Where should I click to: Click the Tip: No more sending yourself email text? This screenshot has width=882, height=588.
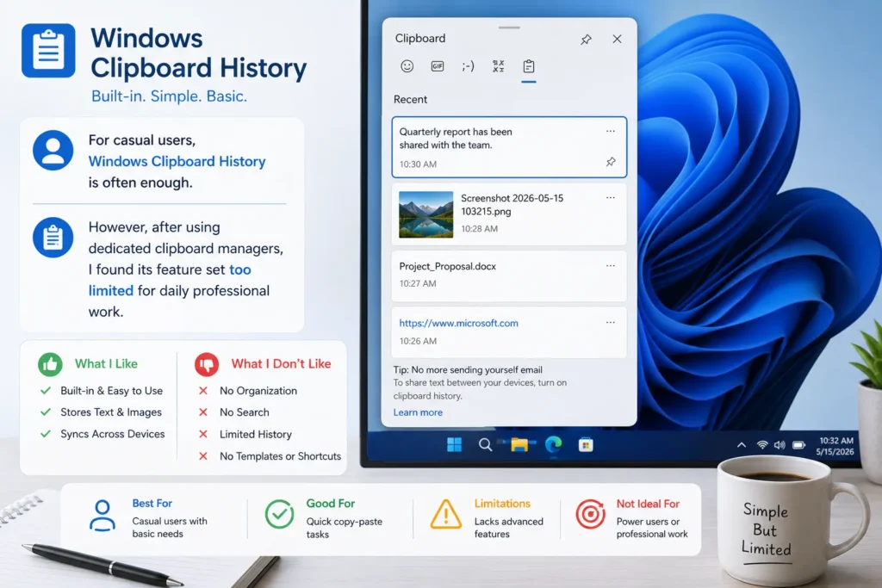click(x=468, y=370)
